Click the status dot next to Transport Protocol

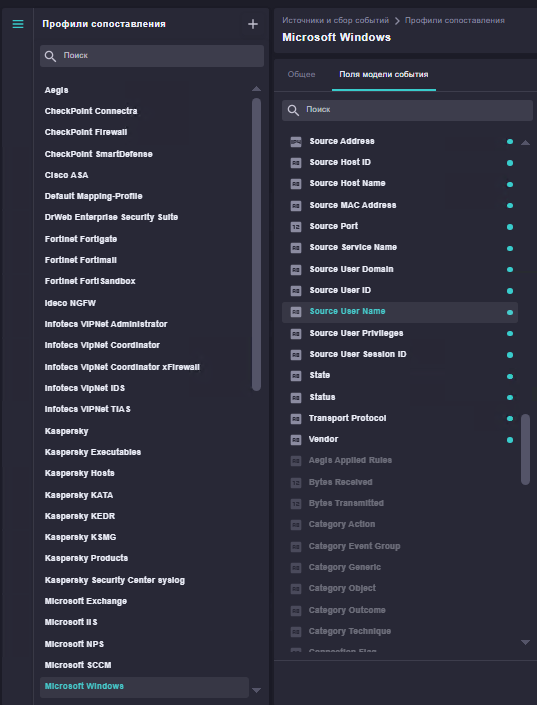coord(510,419)
